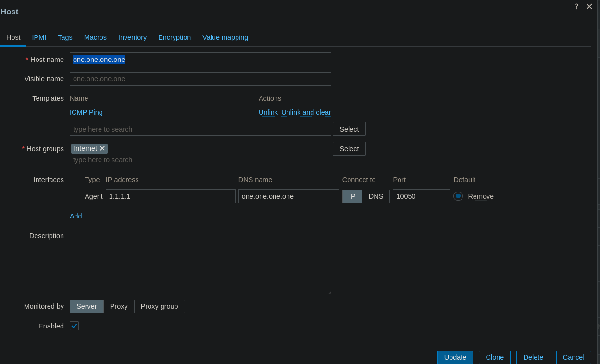Click the Host groups search field
Image resolution: width=600 pixels, height=364 pixels.
200,160
